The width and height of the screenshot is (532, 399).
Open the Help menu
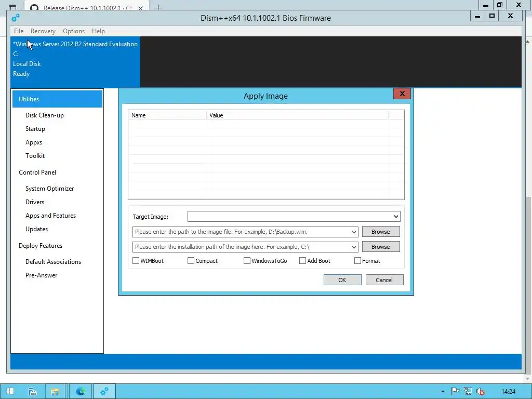coord(98,31)
